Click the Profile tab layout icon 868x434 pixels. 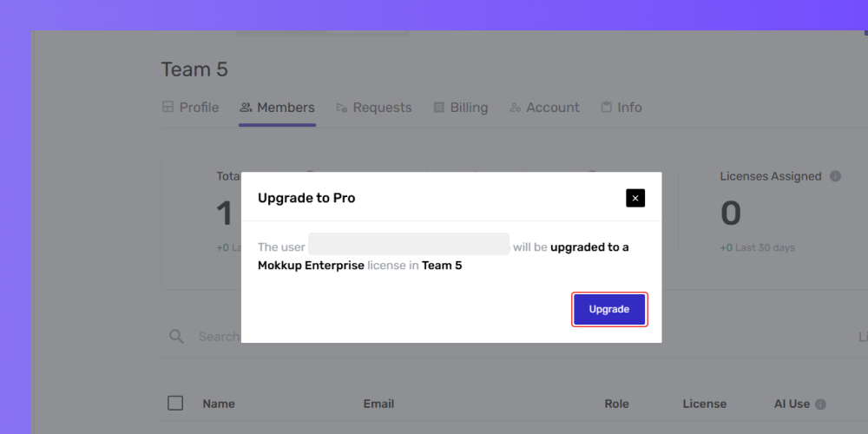coord(168,107)
